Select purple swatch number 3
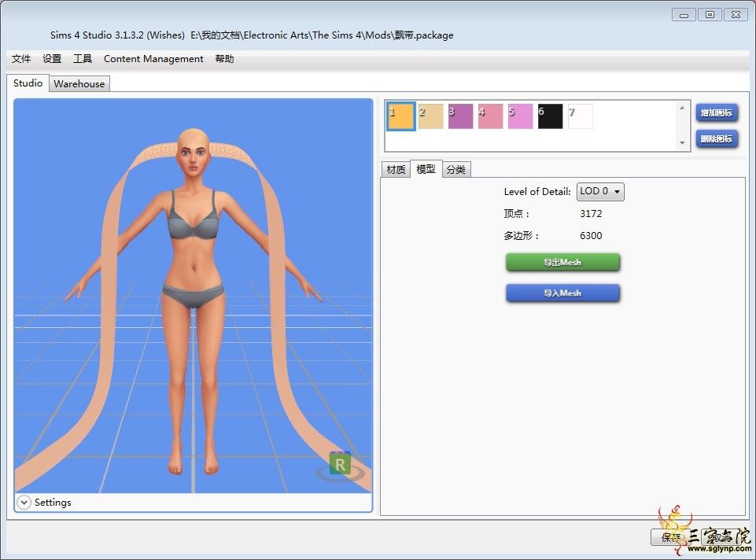 (460, 116)
